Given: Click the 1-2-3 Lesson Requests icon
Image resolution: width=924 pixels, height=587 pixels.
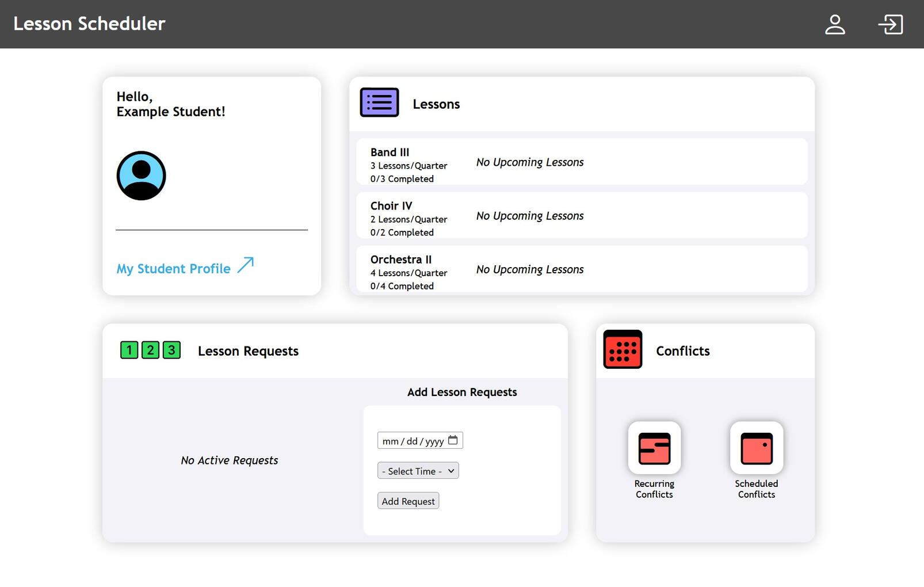Looking at the screenshot, I should click(x=150, y=349).
